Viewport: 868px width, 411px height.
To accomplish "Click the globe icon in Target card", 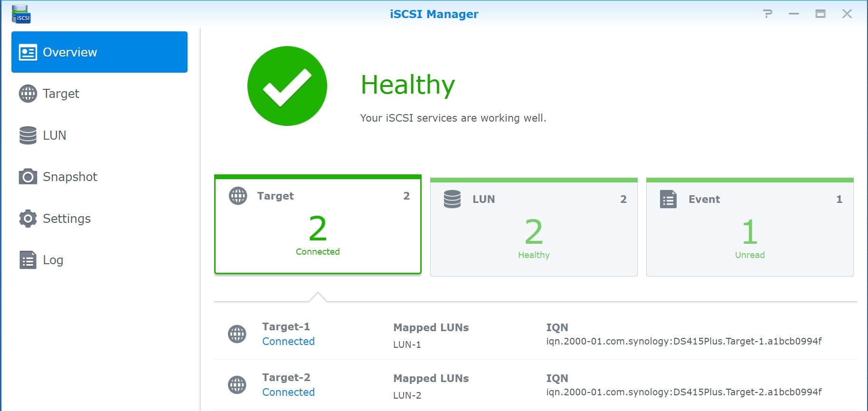I will point(238,196).
